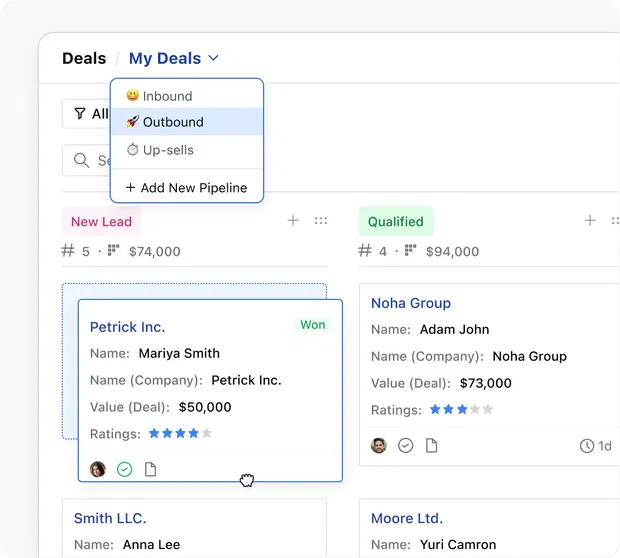Click the 1d clock icon on Noha card
620x558 pixels.
point(587,446)
